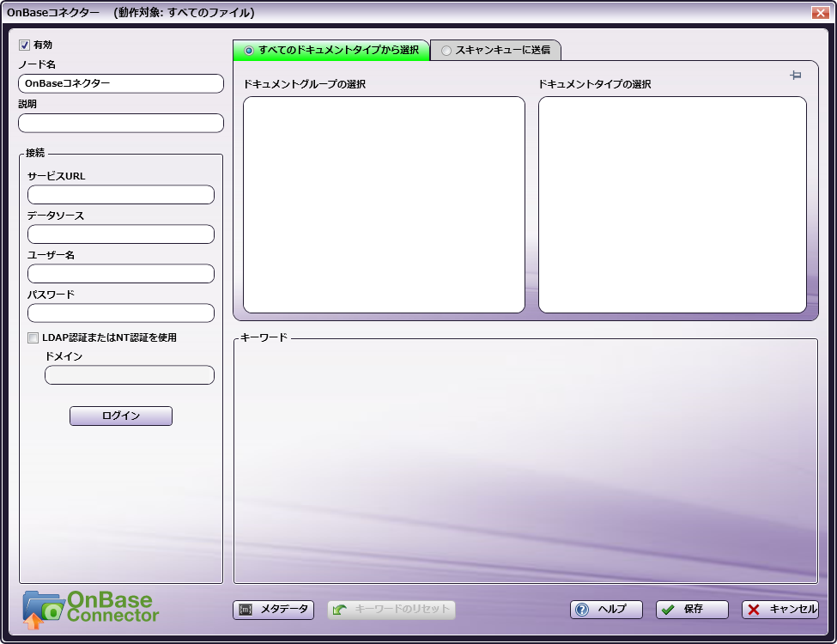Click inside the キーワード panel area
837x644 pixels.
pyautogui.click(x=525, y=461)
